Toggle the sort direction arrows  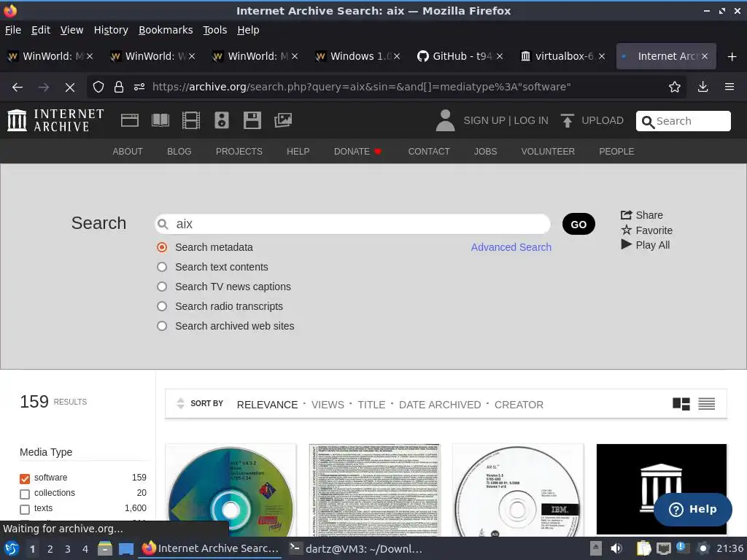click(181, 403)
